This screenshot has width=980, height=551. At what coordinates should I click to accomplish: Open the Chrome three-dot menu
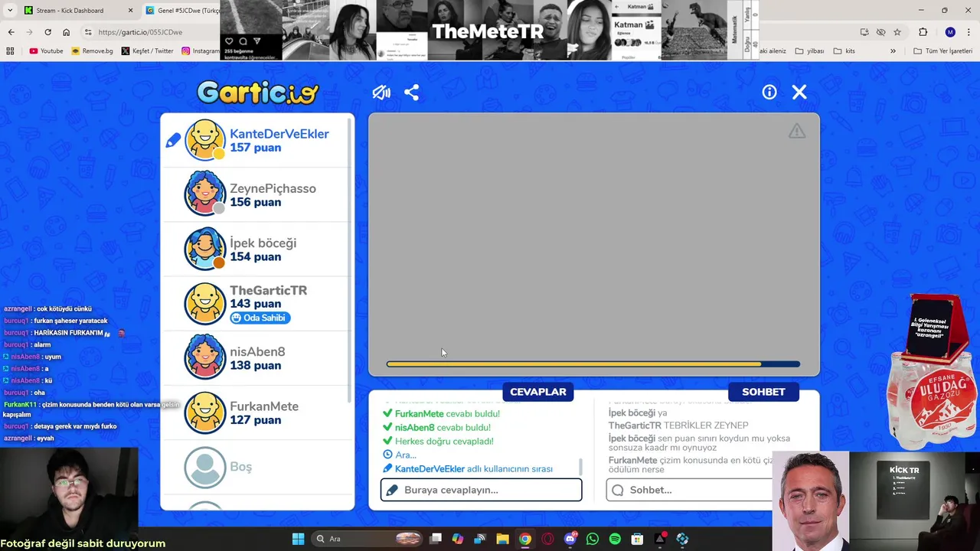[969, 32]
